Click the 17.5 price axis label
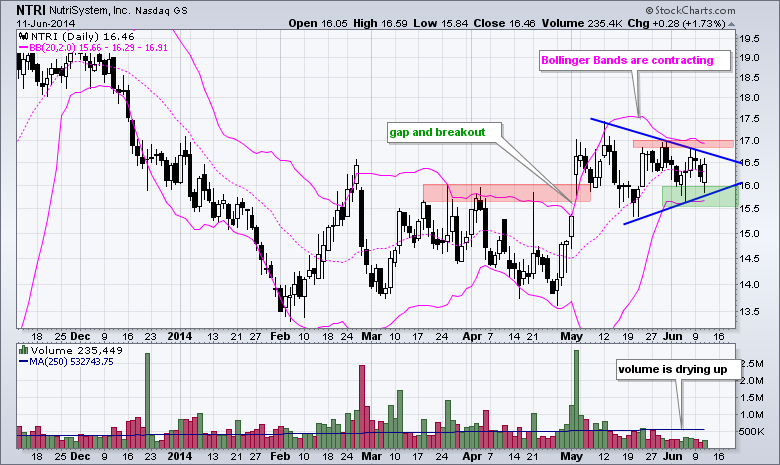780x465 pixels. (749, 118)
